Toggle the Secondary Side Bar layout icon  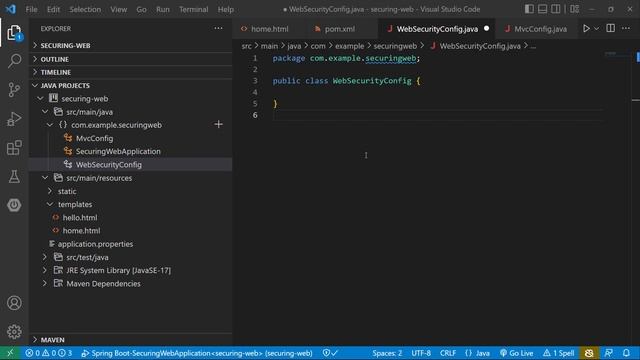click(556, 9)
